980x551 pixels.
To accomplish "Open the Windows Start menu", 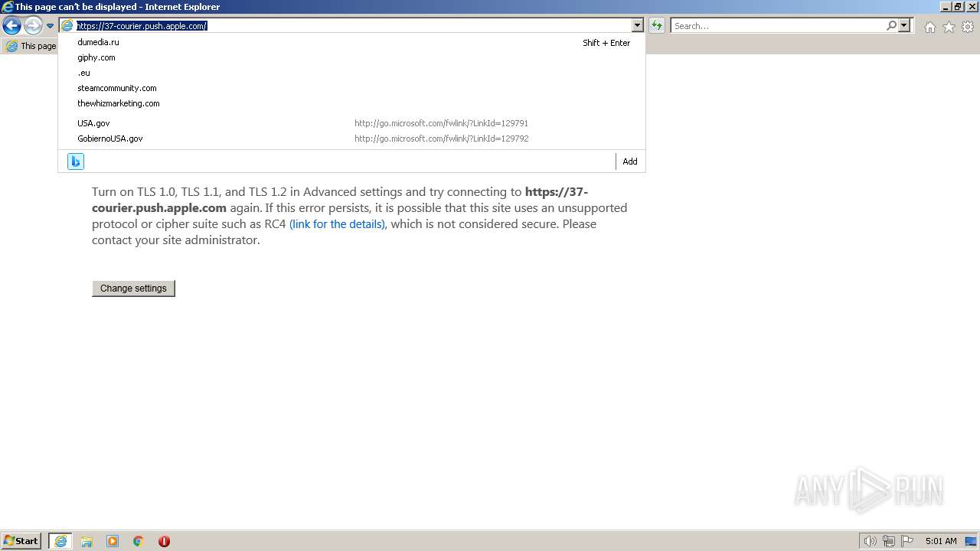I will (21, 541).
